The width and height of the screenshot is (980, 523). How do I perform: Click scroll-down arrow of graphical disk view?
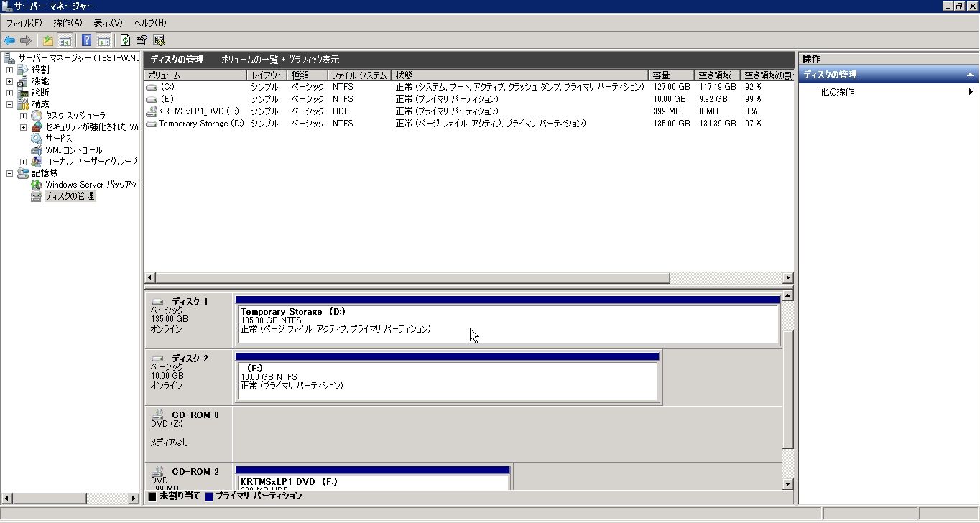pos(788,484)
